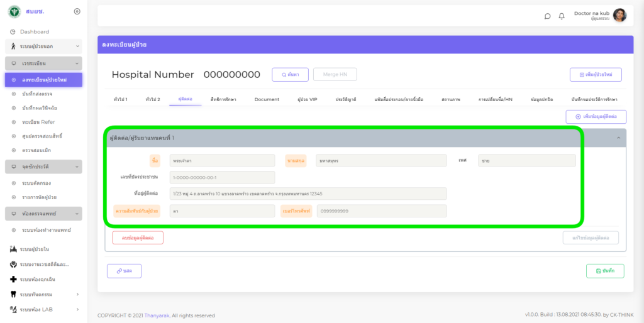
Task: Click the Doctor na kub profile avatar
Action: (x=619, y=16)
